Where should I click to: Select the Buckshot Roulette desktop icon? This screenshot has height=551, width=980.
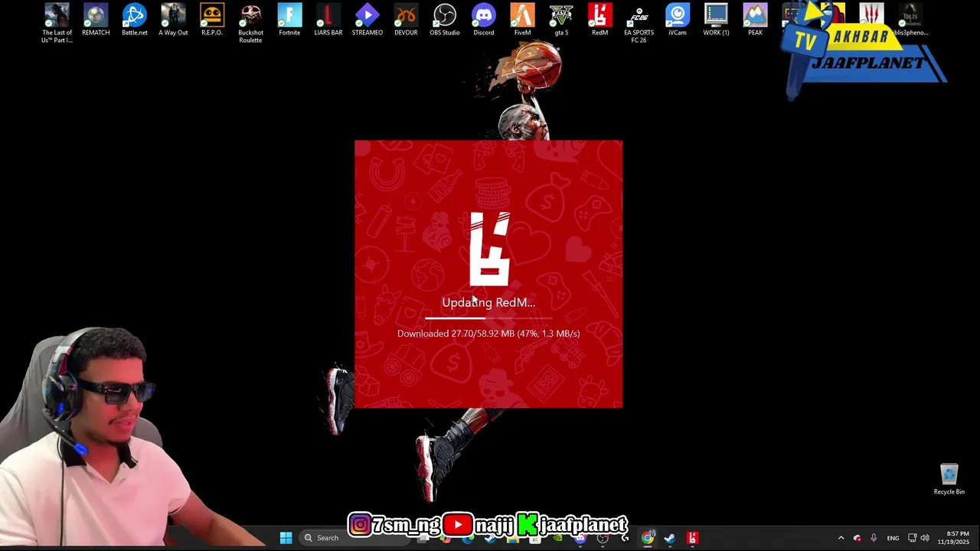point(250,23)
